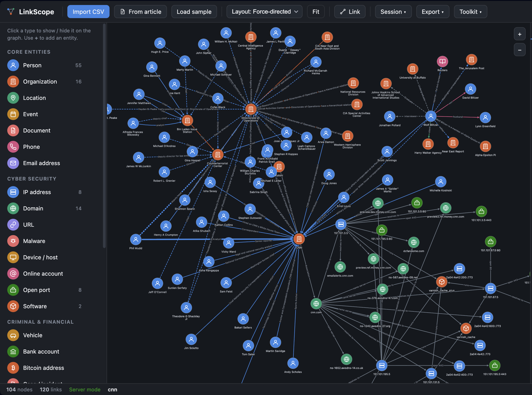Click the URL type icon
532x395 pixels.
click(13, 225)
